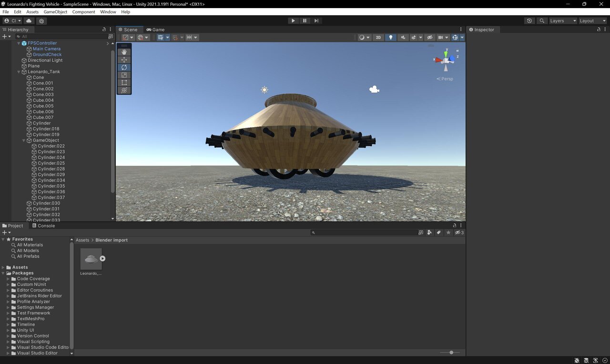Open the draw mode shading dropdown

pyautogui.click(x=365, y=37)
